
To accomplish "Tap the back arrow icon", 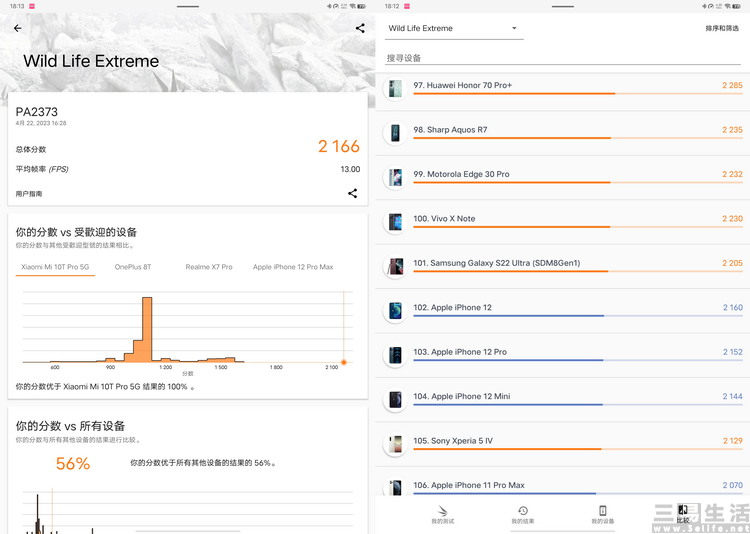I will [18, 28].
